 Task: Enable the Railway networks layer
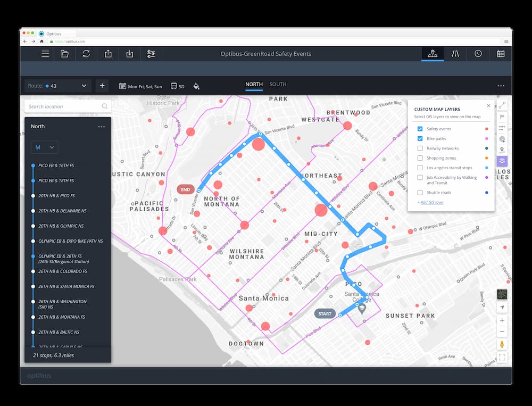(420, 148)
